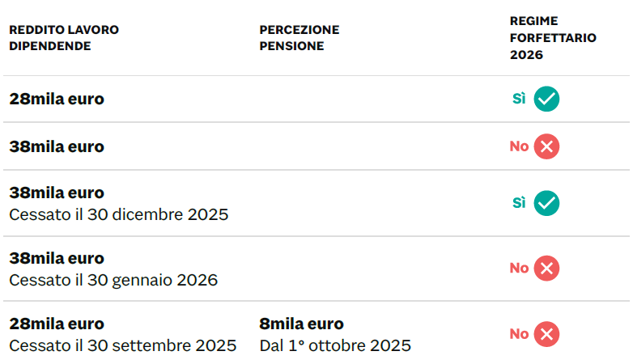The width and height of the screenshot is (633, 364).
Task: Click the "Cessato il 30 settembre 2025" text
Action: (x=123, y=345)
